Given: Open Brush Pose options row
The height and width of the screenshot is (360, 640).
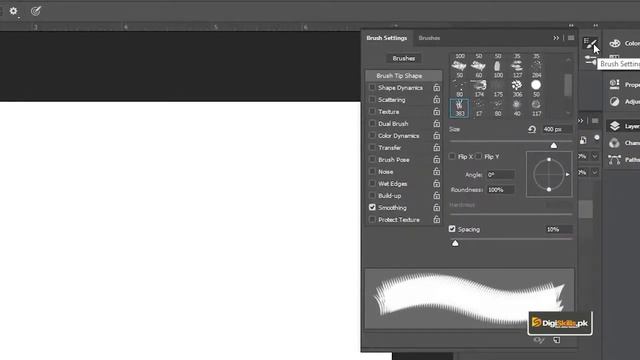Looking at the screenshot, I should tap(394, 160).
